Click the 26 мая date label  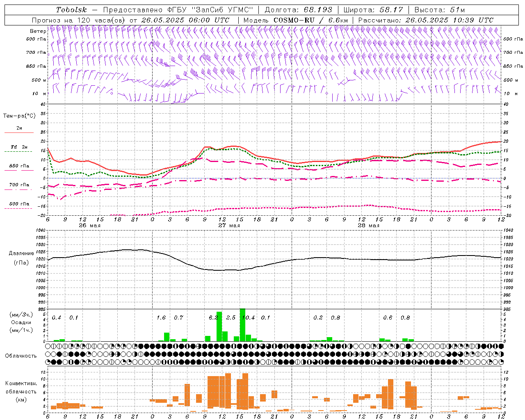[89, 226]
